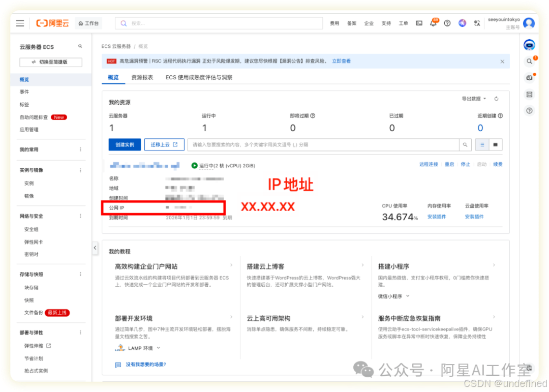Screen dimensions: 549x392
Task: Open 自助问题排查 in the sidebar
Action: (x=34, y=117)
